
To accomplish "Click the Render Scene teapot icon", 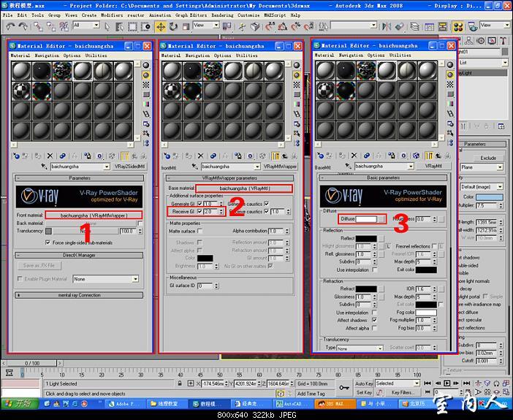I will tap(472, 26).
